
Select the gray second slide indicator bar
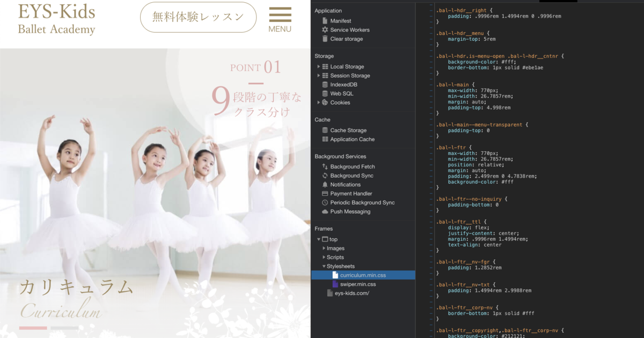[65, 328]
